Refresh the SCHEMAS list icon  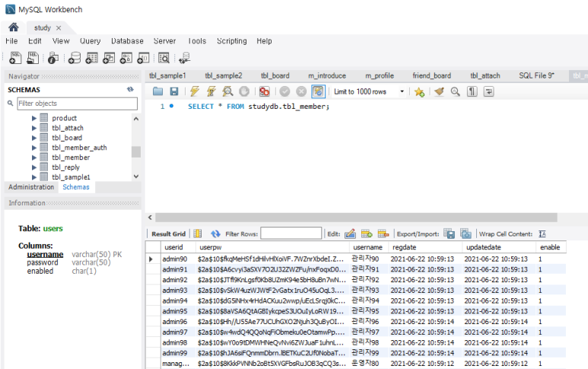130,89
